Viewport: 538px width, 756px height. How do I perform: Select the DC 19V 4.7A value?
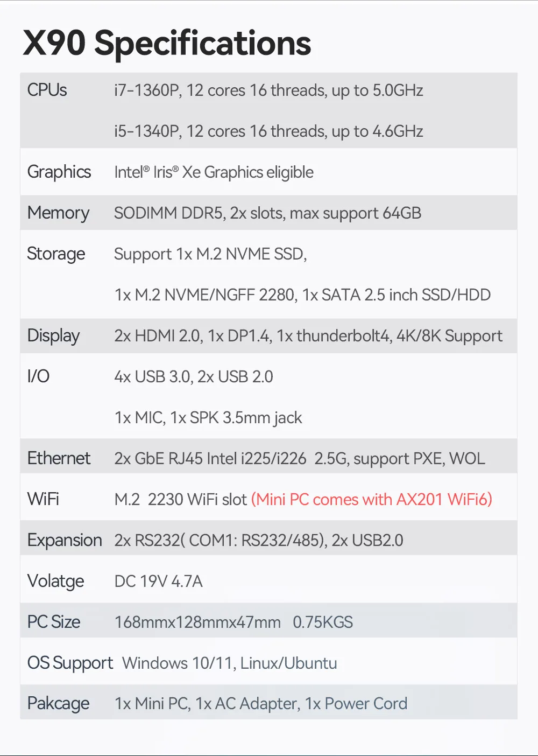point(159,582)
